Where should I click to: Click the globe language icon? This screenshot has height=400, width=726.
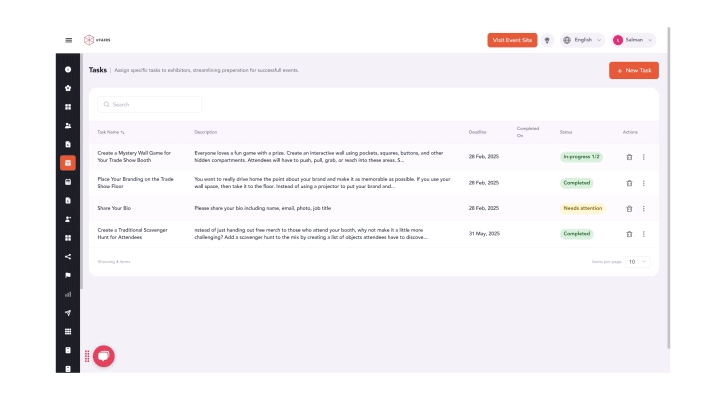click(567, 40)
